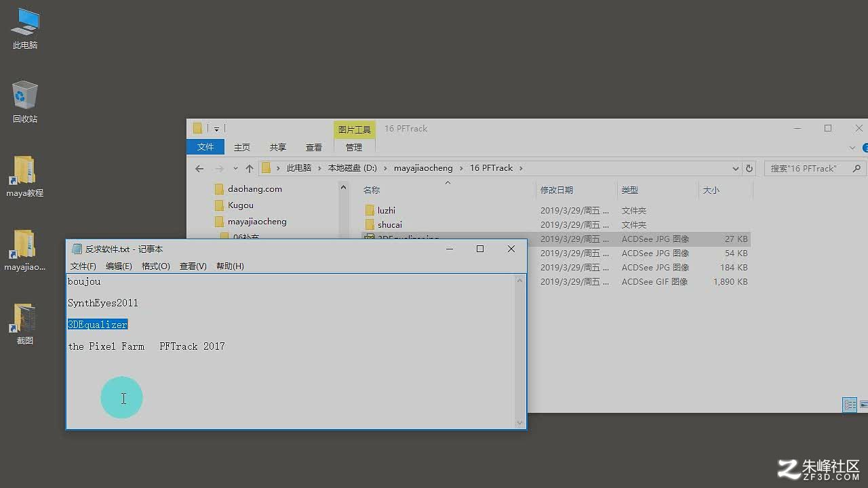Expand the Explorer ribbon chevron
This screenshot has width=868, height=488.
click(852, 147)
